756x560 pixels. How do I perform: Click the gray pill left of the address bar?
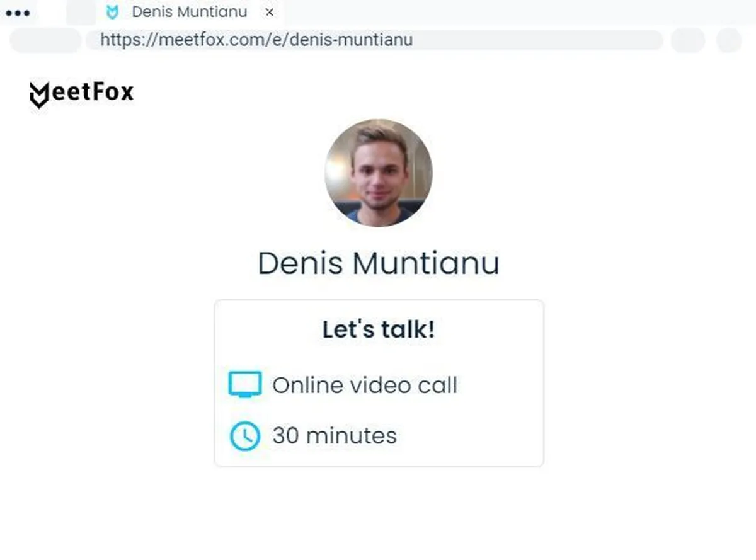tap(45, 40)
